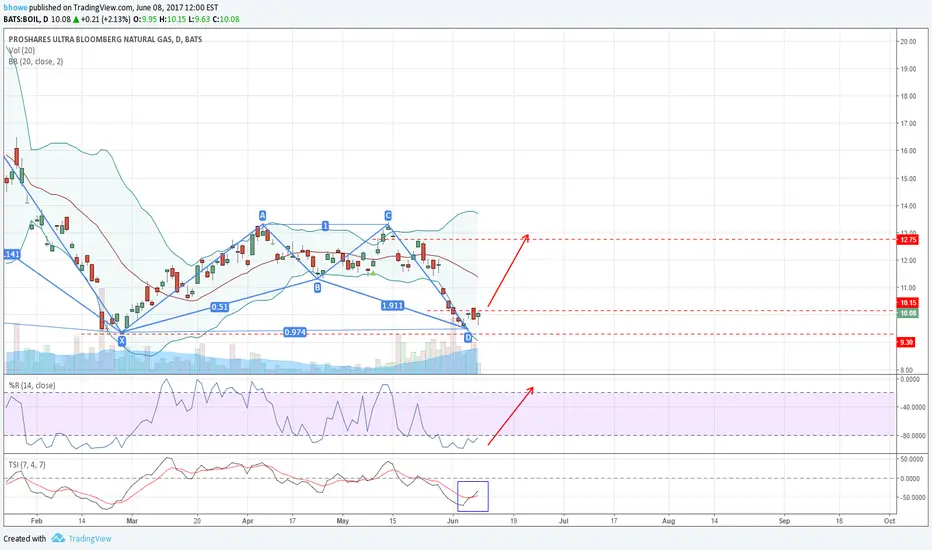Open the TradingView link at bottom
This screenshot has width=932, height=550.
point(89,539)
